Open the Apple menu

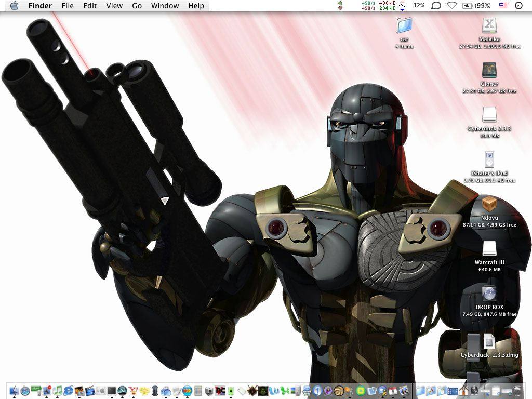click(x=14, y=6)
